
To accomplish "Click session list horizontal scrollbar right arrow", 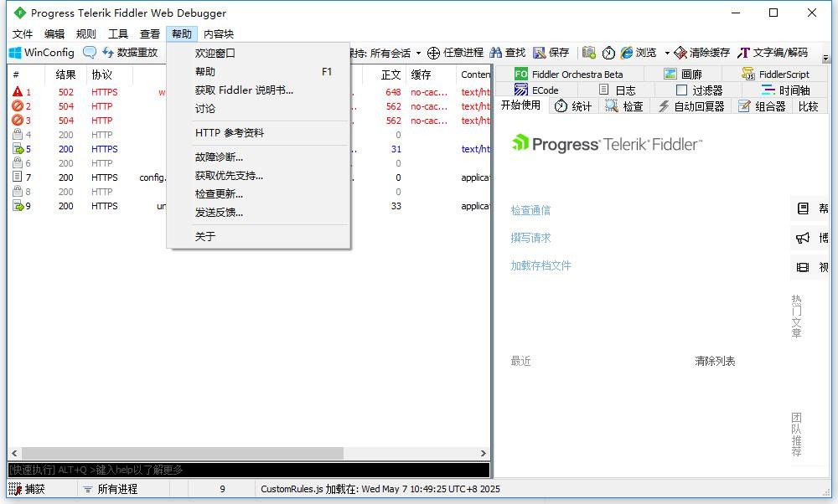I will pyautogui.click(x=484, y=453).
